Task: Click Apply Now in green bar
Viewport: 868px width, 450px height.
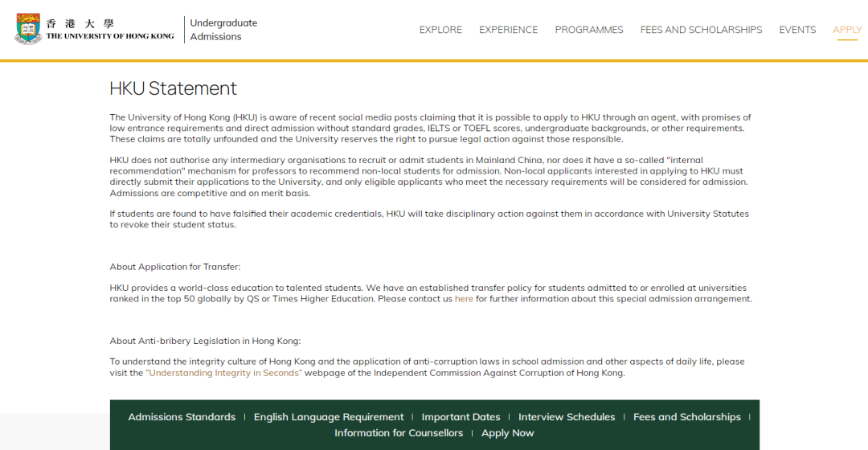Action: click(x=508, y=433)
